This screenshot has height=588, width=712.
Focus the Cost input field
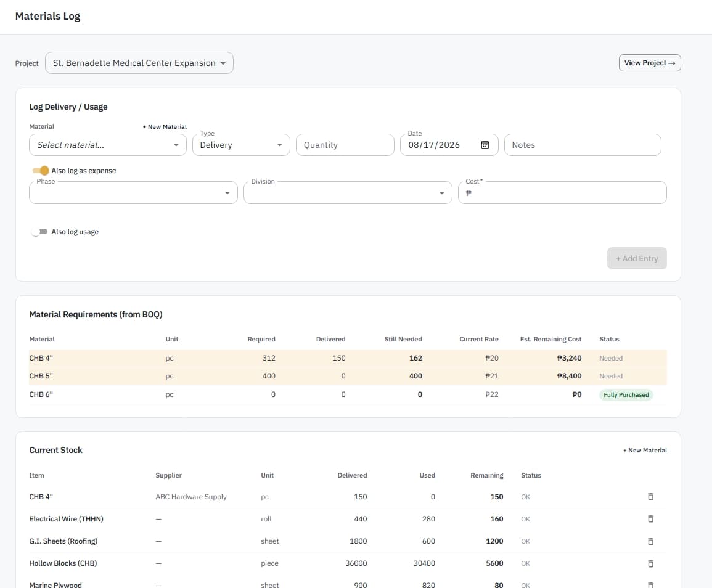pos(562,193)
